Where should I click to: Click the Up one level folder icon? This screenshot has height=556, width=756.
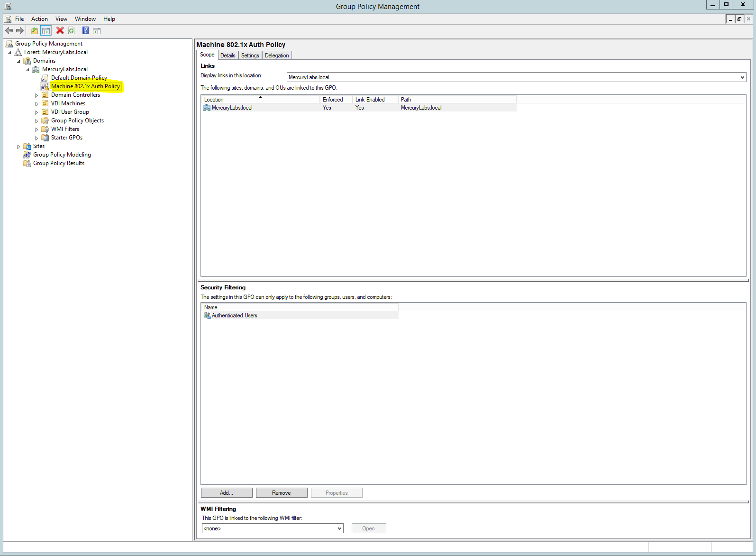point(35,31)
